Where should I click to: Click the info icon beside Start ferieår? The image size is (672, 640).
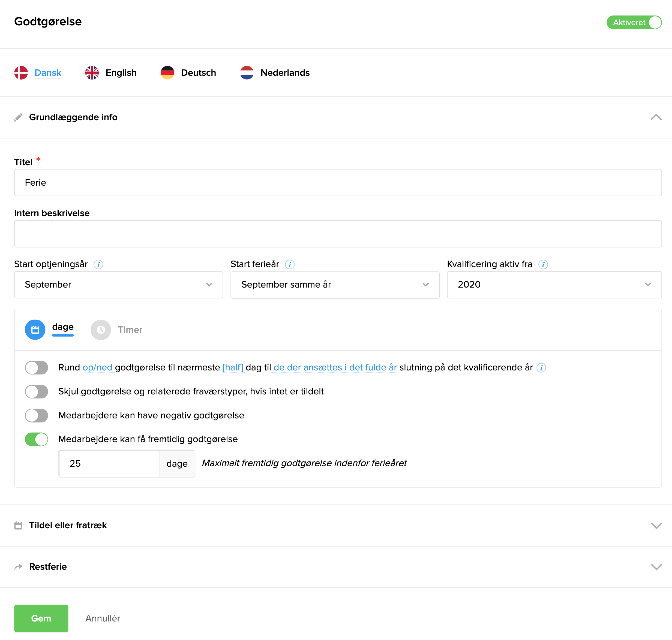pos(290,264)
